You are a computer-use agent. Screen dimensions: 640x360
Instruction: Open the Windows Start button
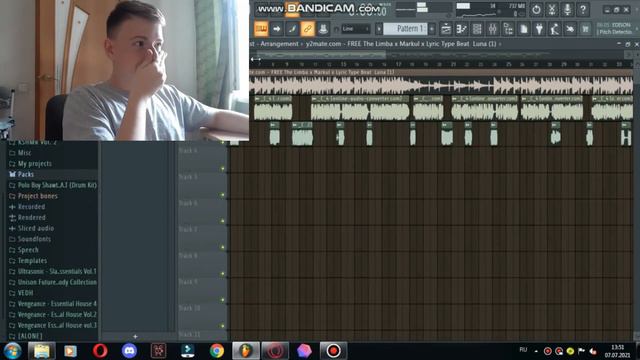[12, 351]
